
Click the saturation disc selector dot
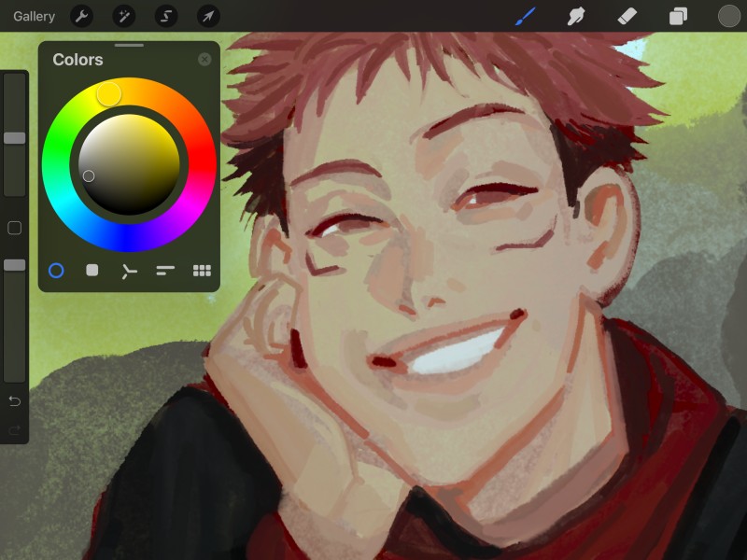pyautogui.click(x=89, y=176)
